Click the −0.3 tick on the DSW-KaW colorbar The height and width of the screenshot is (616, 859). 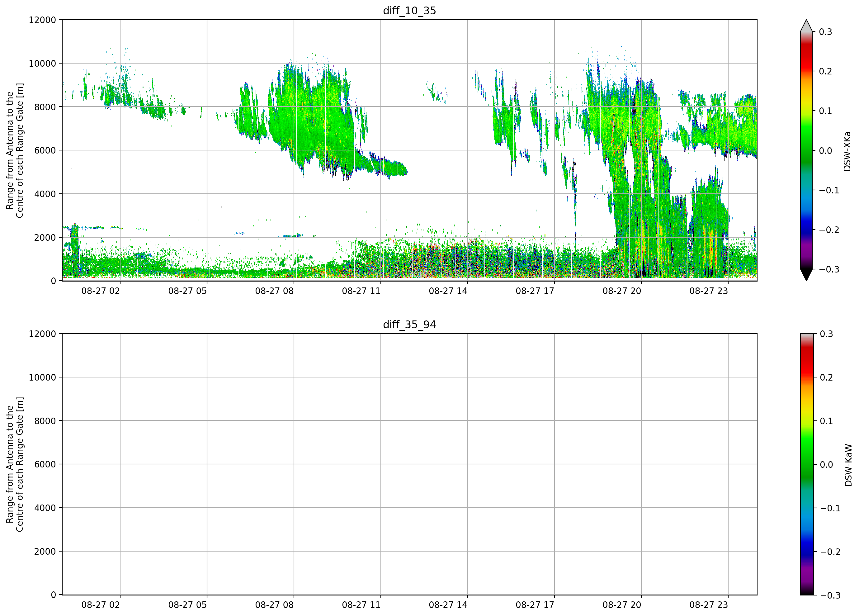(830, 595)
